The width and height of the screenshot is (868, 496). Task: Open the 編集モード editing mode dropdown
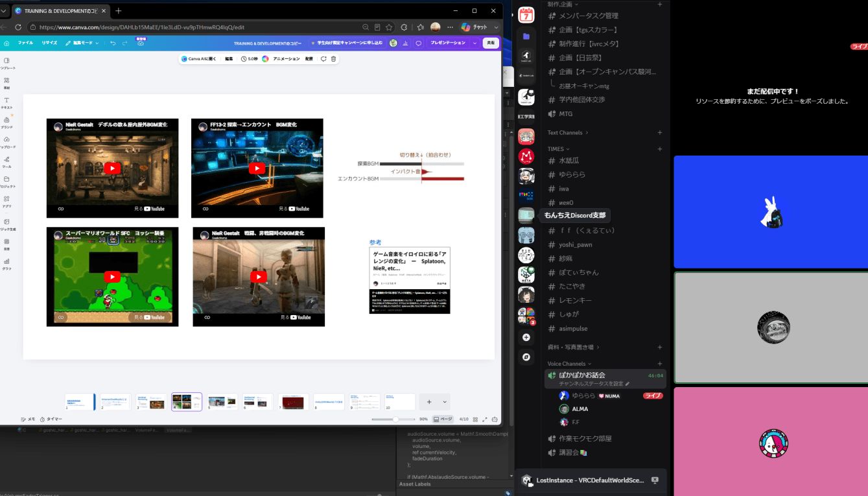[82, 43]
